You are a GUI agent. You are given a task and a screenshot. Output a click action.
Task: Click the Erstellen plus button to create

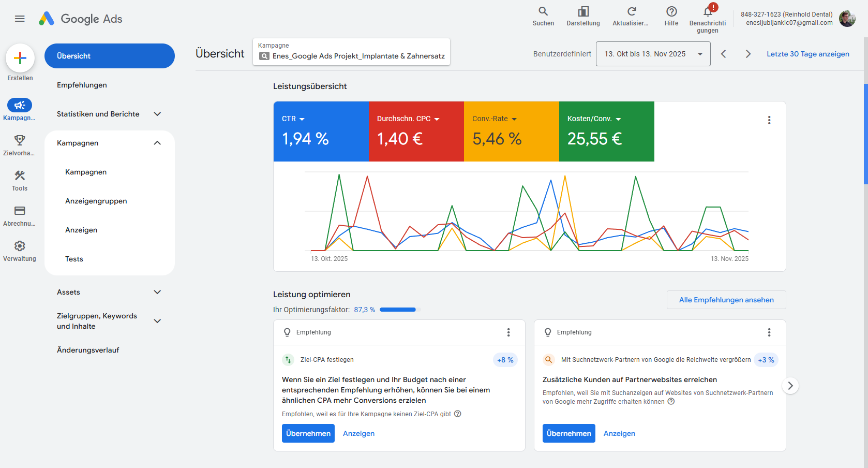pyautogui.click(x=20, y=58)
